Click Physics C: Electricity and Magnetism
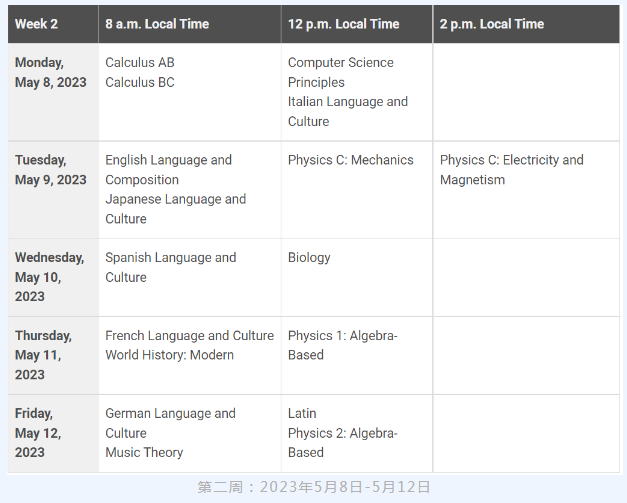 (511, 170)
